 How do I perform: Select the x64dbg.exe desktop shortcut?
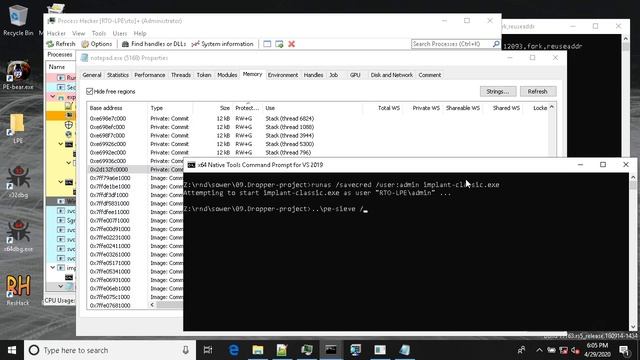point(18,236)
